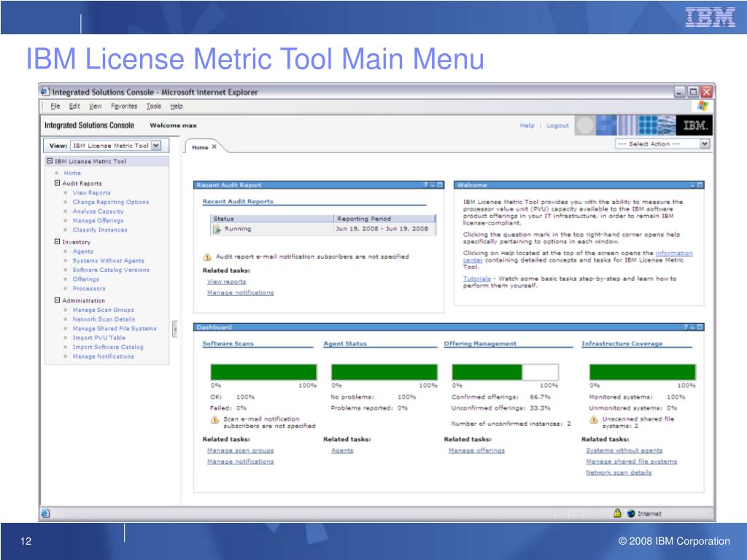The height and width of the screenshot is (560, 747).
Task: Click the Logout link
Action: [557, 125]
